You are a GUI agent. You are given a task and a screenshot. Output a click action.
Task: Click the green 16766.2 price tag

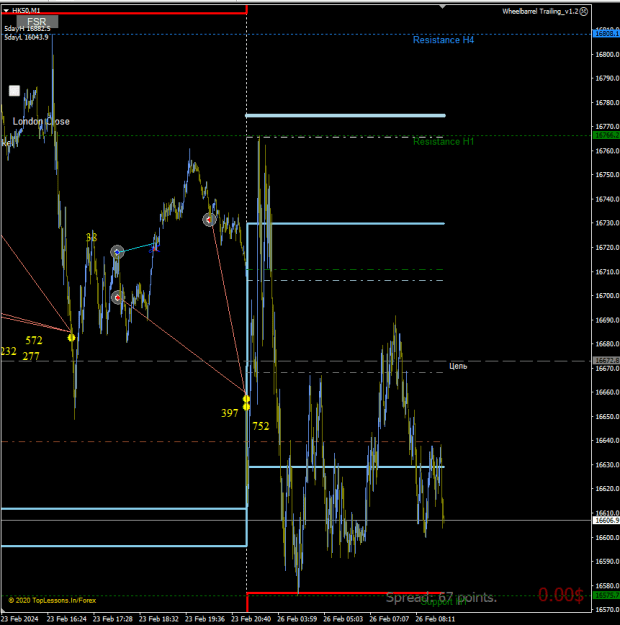click(x=606, y=136)
